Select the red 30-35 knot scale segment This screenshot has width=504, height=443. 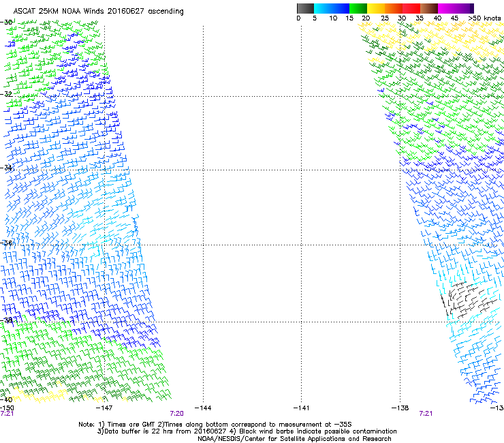coord(411,8)
